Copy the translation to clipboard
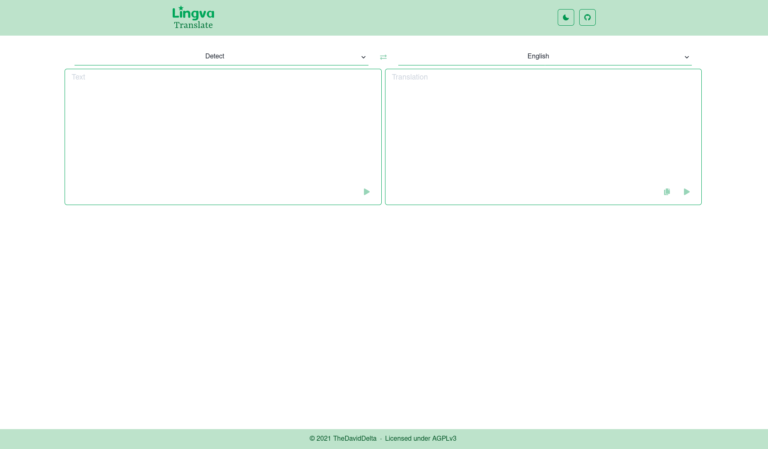 (667, 191)
